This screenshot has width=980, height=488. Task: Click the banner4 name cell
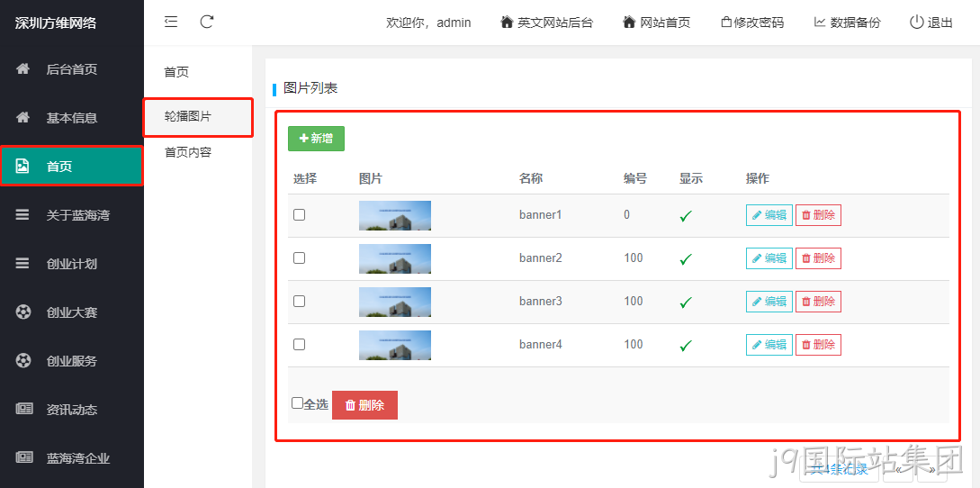click(541, 344)
